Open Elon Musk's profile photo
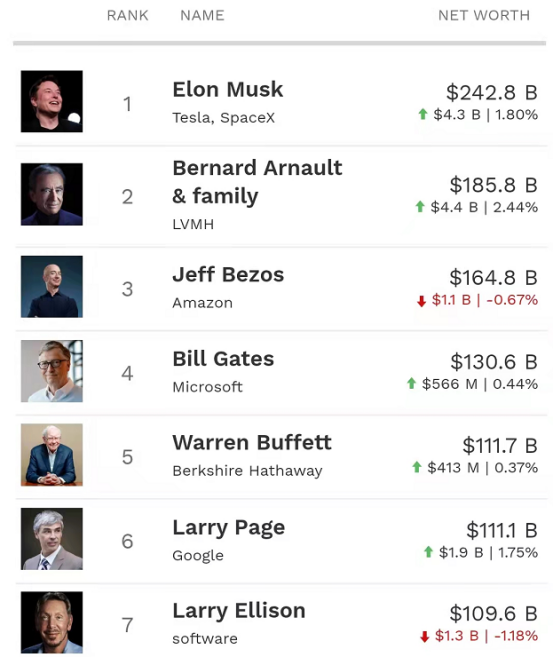This screenshot has width=554, height=658. tap(52, 102)
